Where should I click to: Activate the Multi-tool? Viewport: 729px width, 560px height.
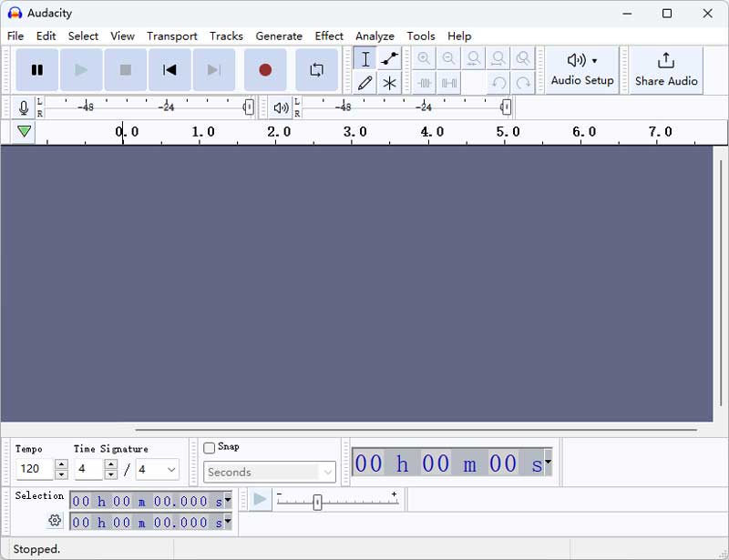[x=389, y=82]
